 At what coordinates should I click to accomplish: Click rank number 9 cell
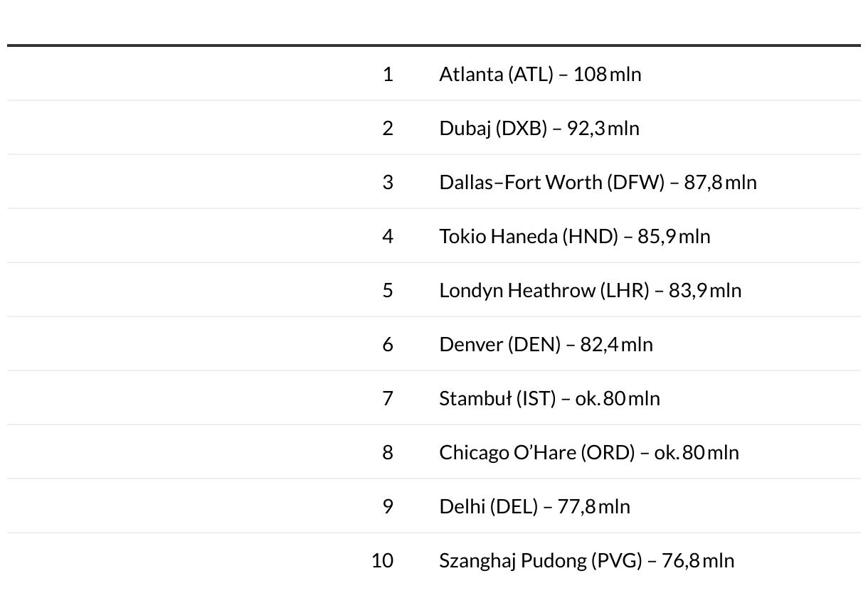point(388,506)
